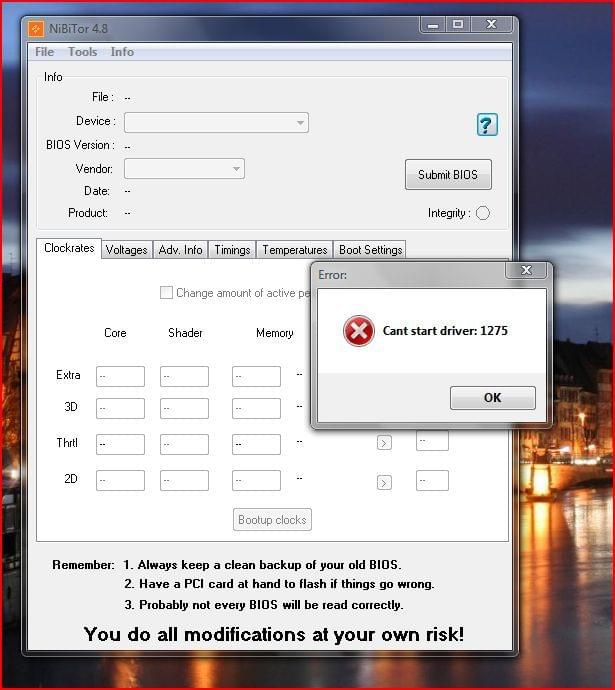Expand the Vendor dropdown
The height and width of the screenshot is (690, 615).
(x=184, y=169)
